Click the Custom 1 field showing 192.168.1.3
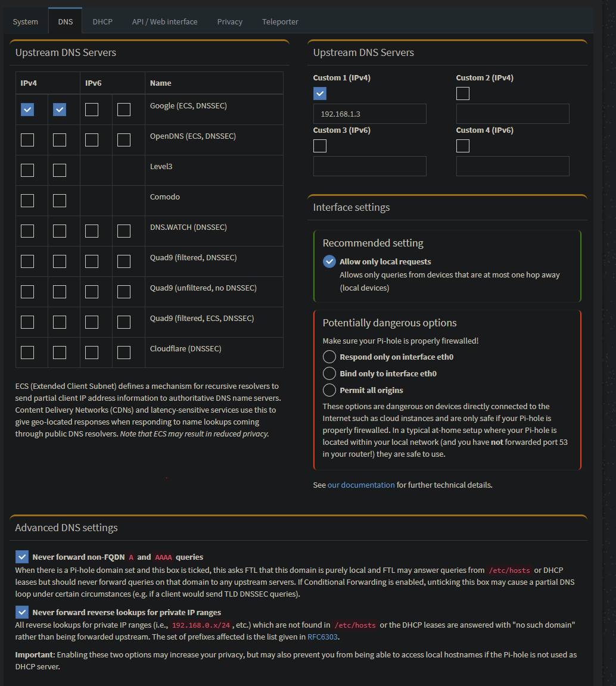 coord(369,114)
